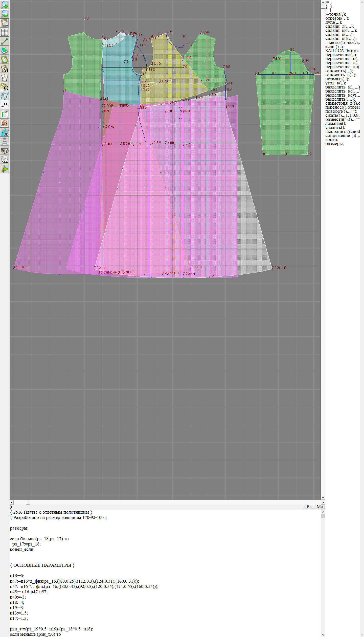364x637 pixels.
Task: Click the woman's face portrait icon
Action: click(x=5, y=123)
